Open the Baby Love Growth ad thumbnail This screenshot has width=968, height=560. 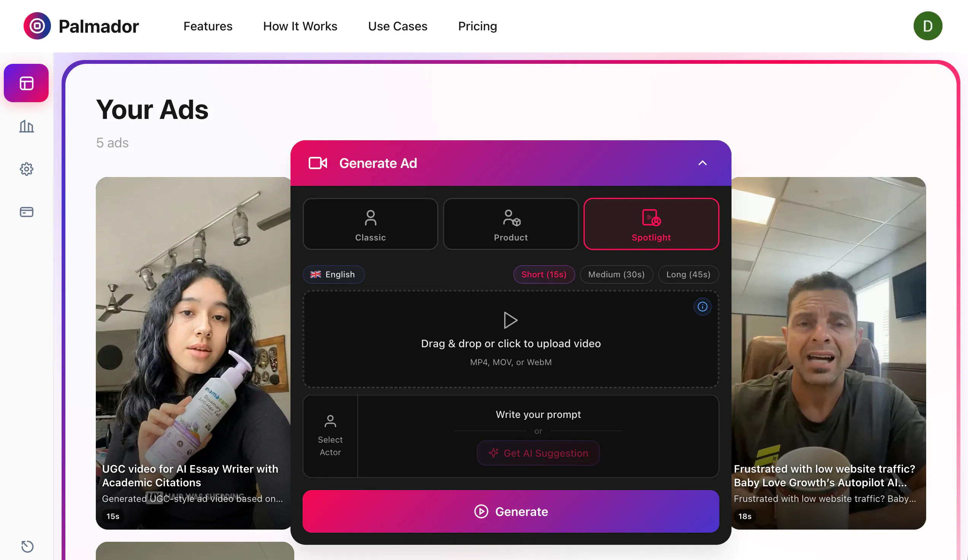pos(828,353)
